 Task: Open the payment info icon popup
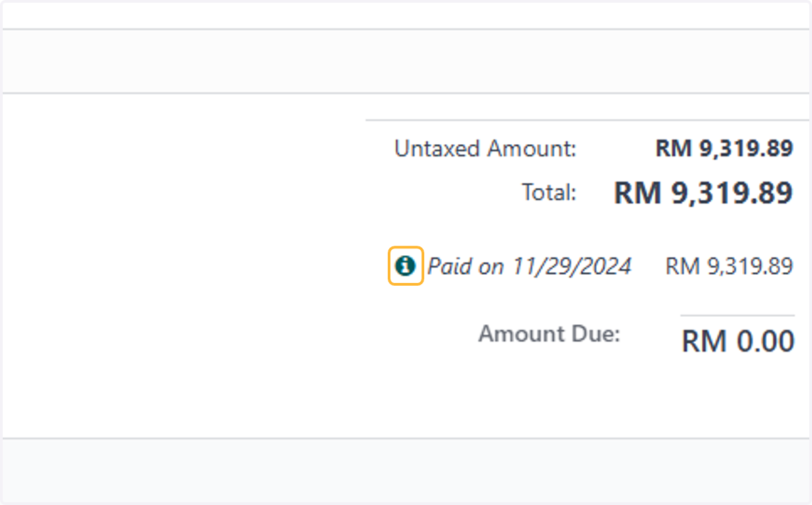(405, 265)
